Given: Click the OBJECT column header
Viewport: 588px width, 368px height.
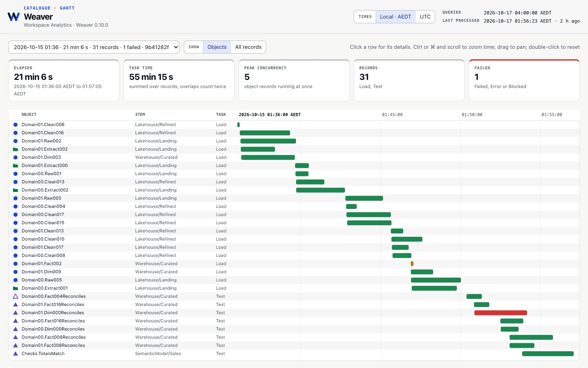Looking at the screenshot, I should pos(29,114).
